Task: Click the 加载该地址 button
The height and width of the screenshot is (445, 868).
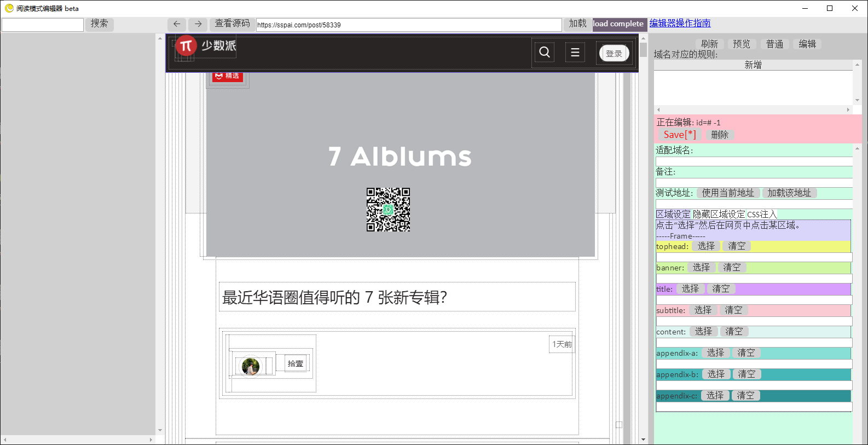Action: pyautogui.click(x=789, y=193)
